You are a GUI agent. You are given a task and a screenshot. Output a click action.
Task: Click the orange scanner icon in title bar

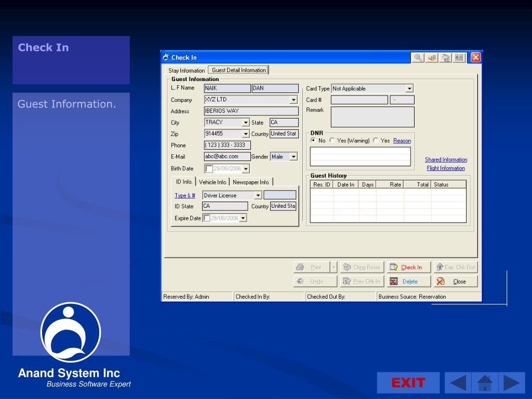click(x=432, y=58)
